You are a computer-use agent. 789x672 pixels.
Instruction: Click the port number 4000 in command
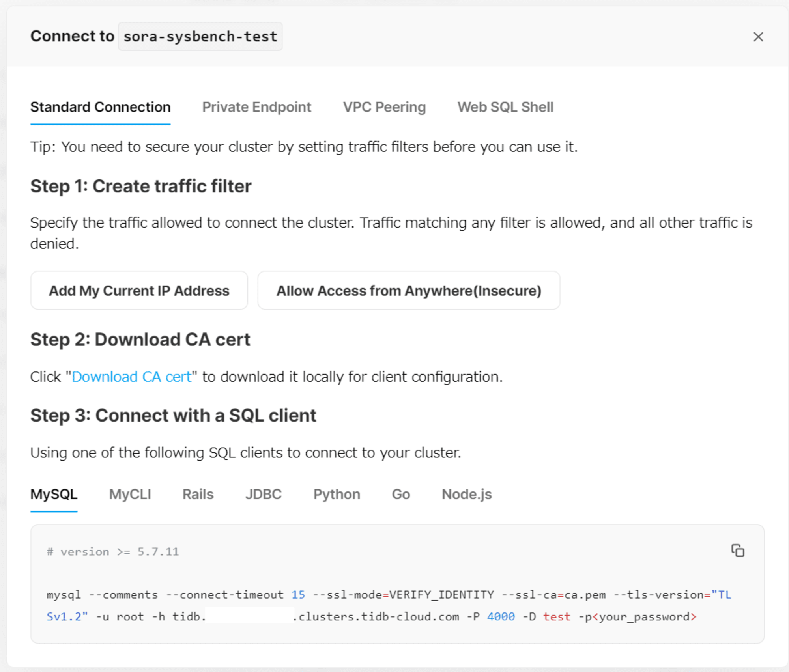pyautogui.click(x=501, y=617)
